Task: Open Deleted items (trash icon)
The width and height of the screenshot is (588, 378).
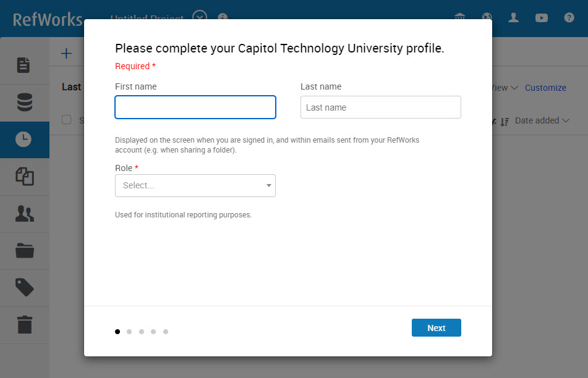Action: 25,325
